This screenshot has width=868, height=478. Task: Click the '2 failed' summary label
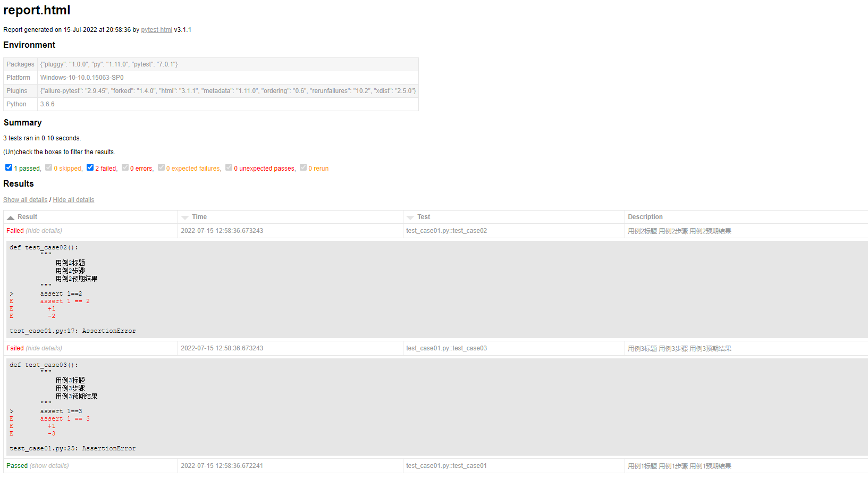(x=106, y=169)
